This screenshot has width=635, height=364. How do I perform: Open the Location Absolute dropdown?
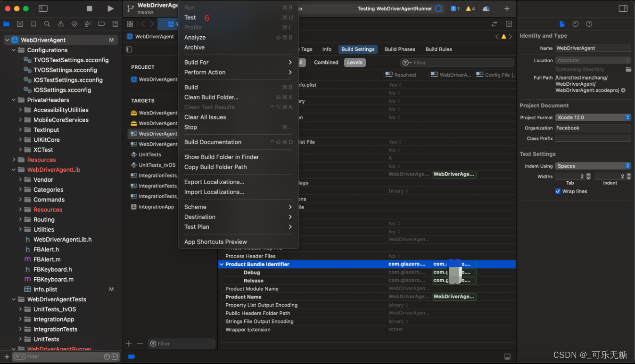pos(593,60)
